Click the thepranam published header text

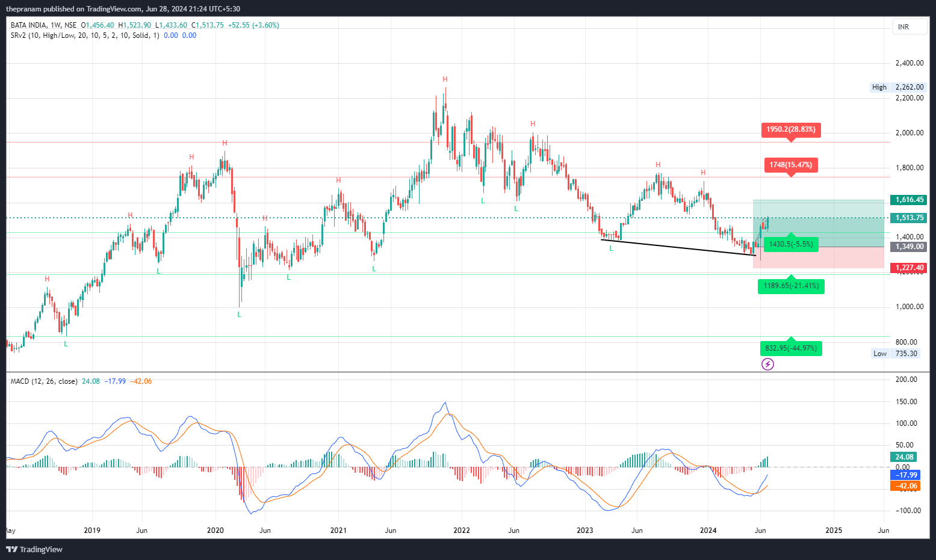123,9
